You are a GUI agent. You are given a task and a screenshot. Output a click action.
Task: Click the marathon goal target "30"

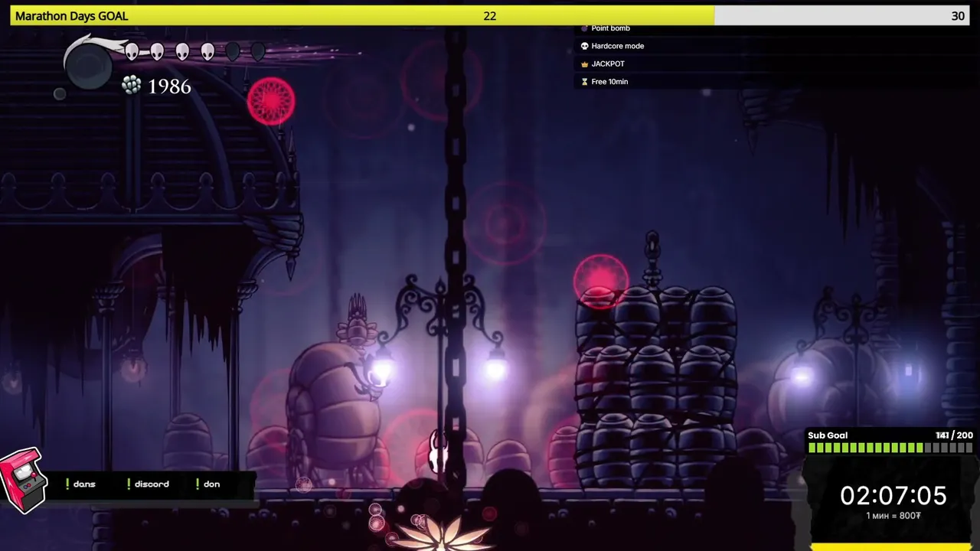958,16
